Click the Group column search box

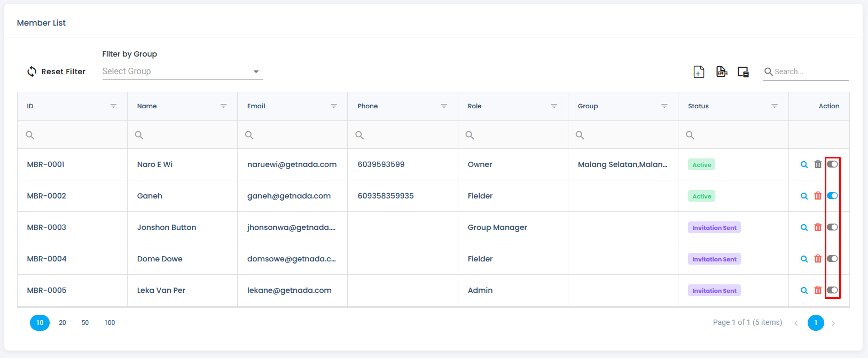click(x=623, y=135)
